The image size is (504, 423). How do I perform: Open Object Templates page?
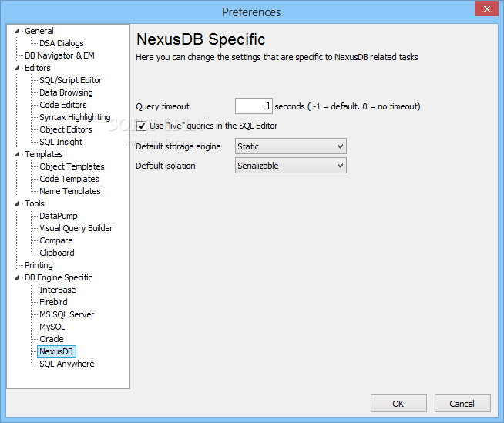72,166
